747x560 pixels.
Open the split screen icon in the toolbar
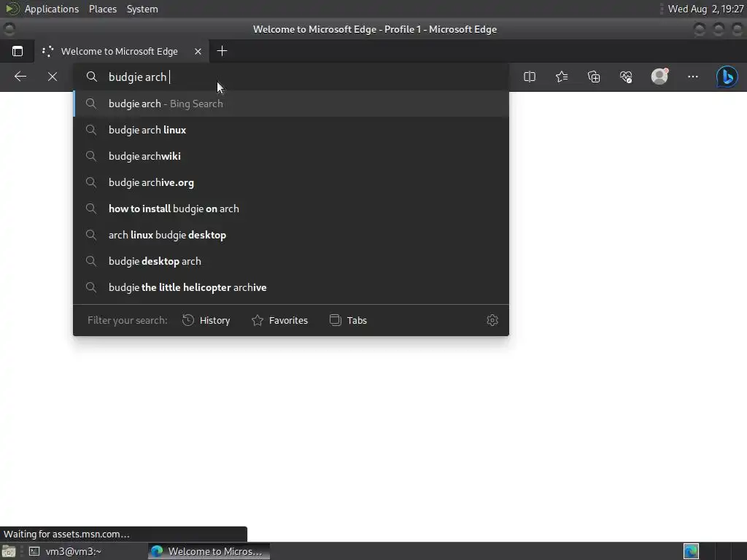pos(530,77)
